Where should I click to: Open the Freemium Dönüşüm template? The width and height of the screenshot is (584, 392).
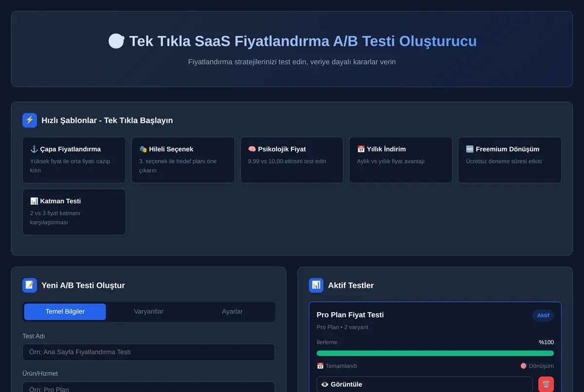point(510,160)
